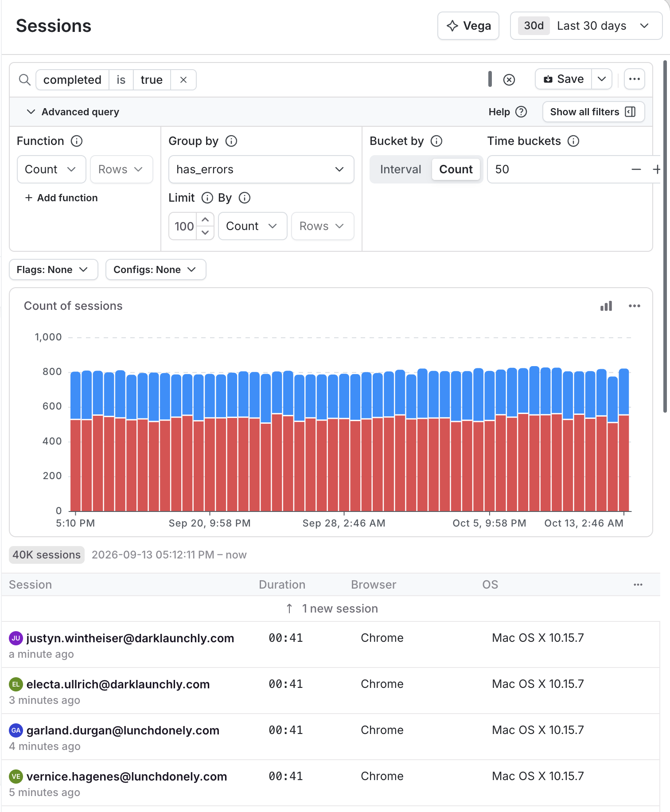Remove the completed is true filter
Viewport: 670px width, 812px height.
point(183,80)
